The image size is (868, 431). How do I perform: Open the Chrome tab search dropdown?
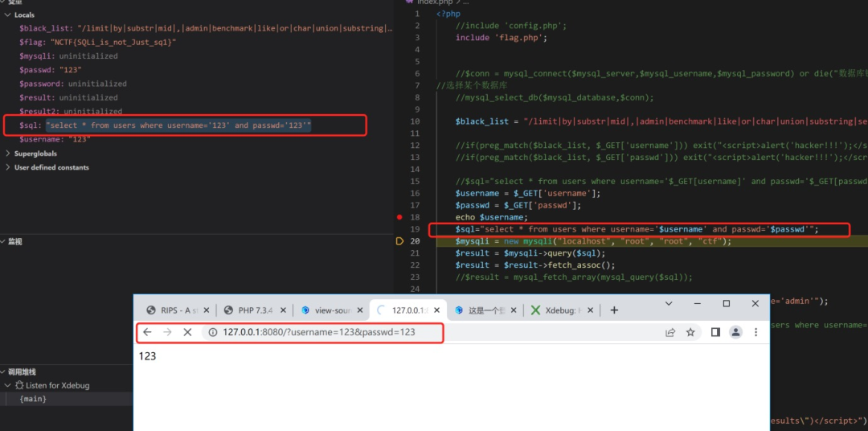(x=669, y=304)
